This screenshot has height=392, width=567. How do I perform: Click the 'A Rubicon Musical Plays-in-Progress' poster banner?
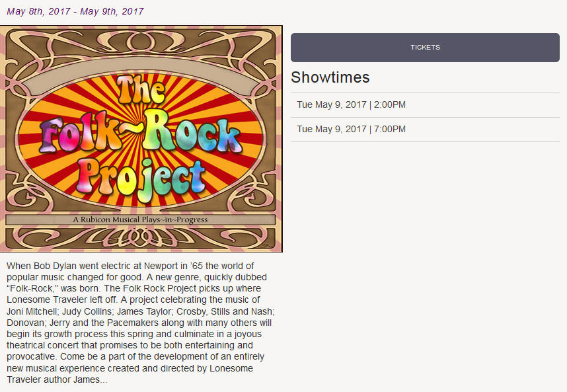tap(140, 219)
